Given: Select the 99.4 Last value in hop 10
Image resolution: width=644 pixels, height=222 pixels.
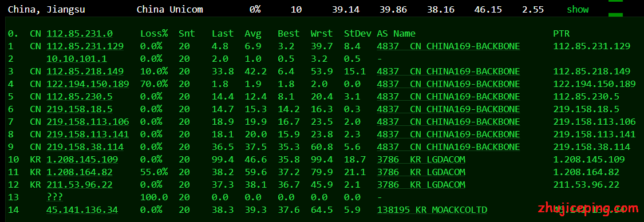Looking at the screenshot, I should click(223, 160).
